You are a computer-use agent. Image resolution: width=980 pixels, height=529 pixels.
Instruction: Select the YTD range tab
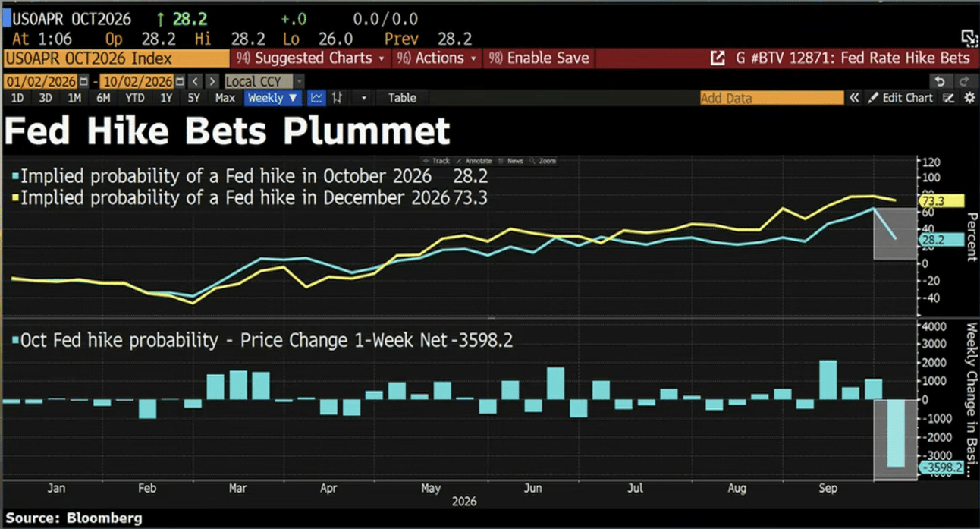coord(135,98)
